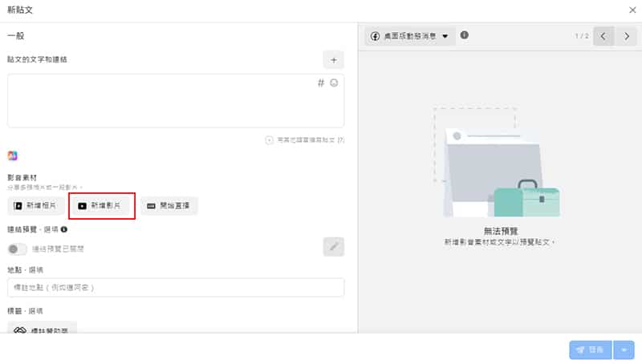Image resolution: width=642 pixels, height=364 pixels.
Task: Click the colorful AI icon below the text box
Action: point(13,156)
